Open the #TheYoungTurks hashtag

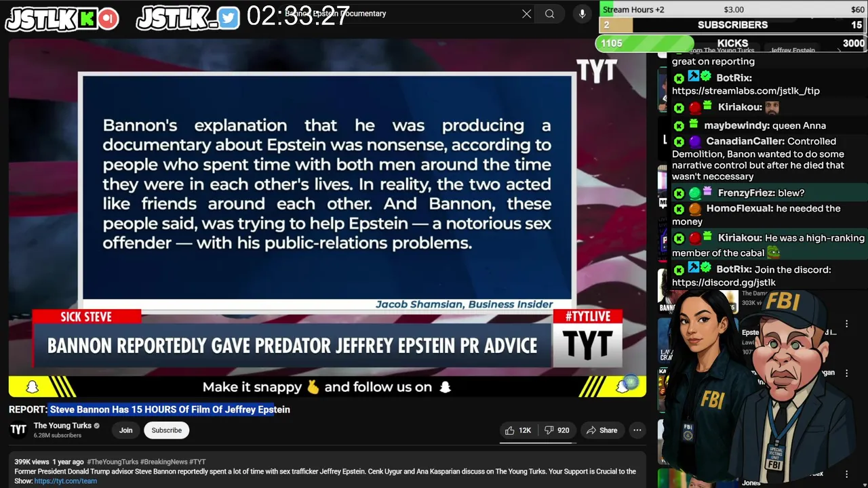tap(113, 462)
